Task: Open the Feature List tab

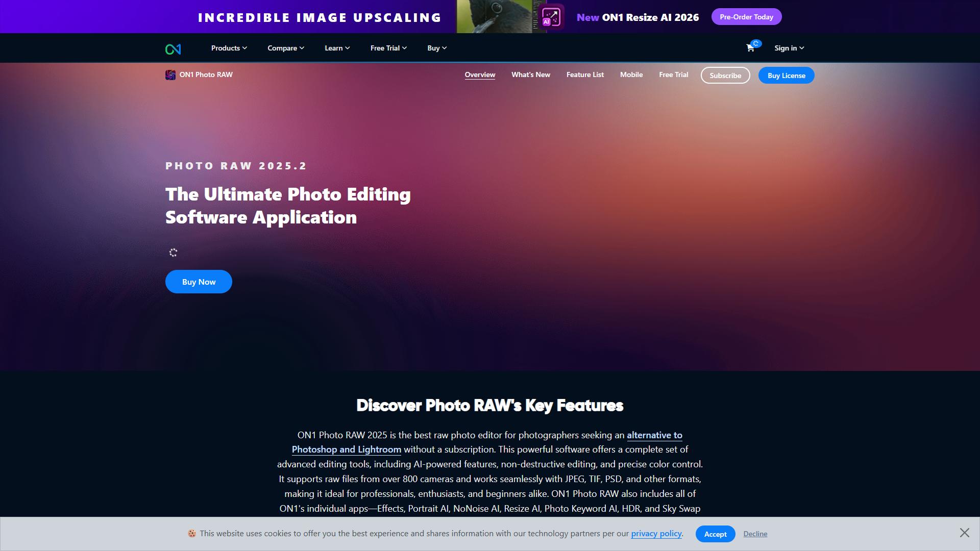Action: pyautogui.click(x=585, y=74)
